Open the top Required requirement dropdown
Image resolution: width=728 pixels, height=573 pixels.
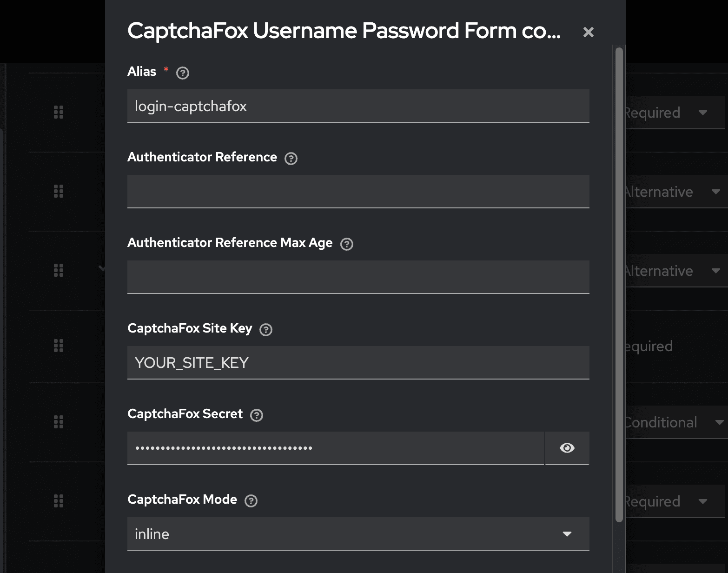click(674, 113)
